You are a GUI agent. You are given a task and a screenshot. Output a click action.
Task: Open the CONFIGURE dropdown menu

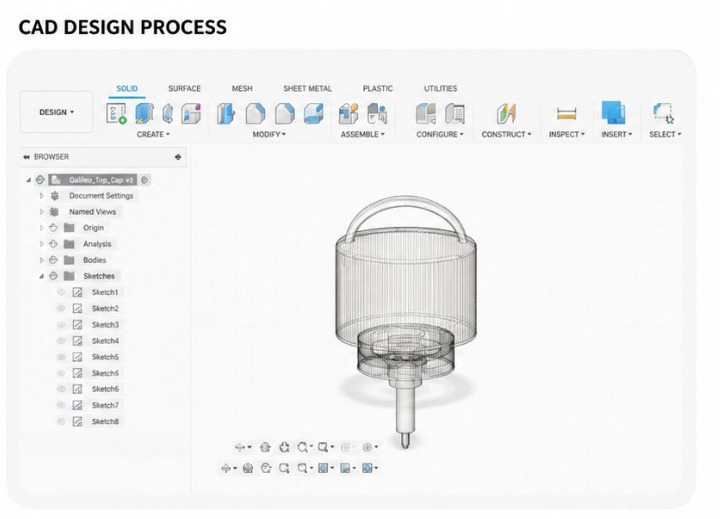pos(440,135)
